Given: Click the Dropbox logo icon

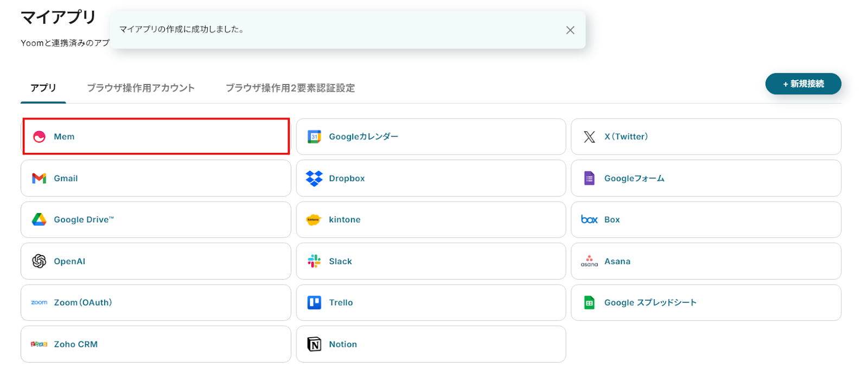Looking at the screenshot, I should tap(314, 178).
